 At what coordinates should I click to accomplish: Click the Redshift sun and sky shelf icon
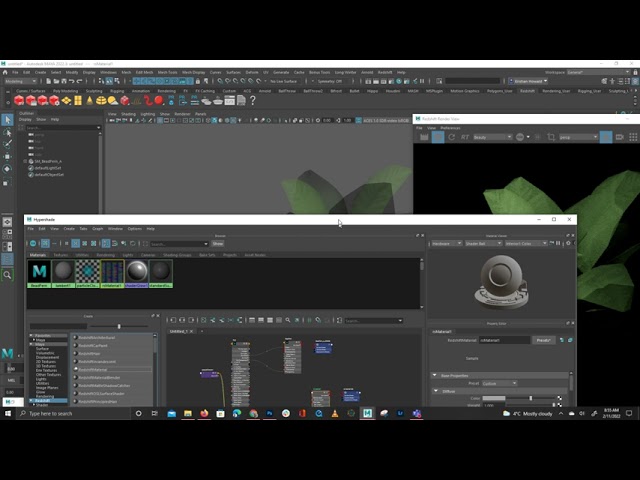coord(113,100)
